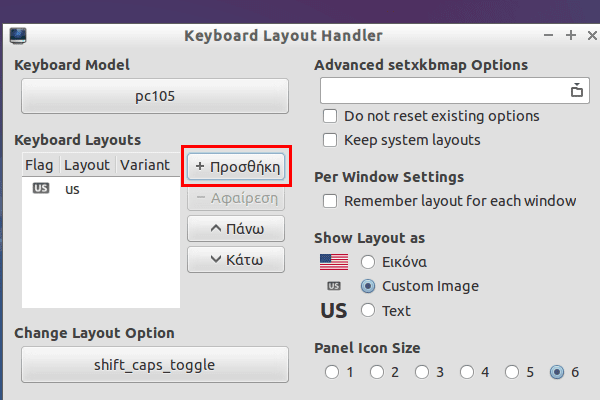Viewport: 600px width, 400px height.
Task: Click the Variant column header
Action: (147, 165)
